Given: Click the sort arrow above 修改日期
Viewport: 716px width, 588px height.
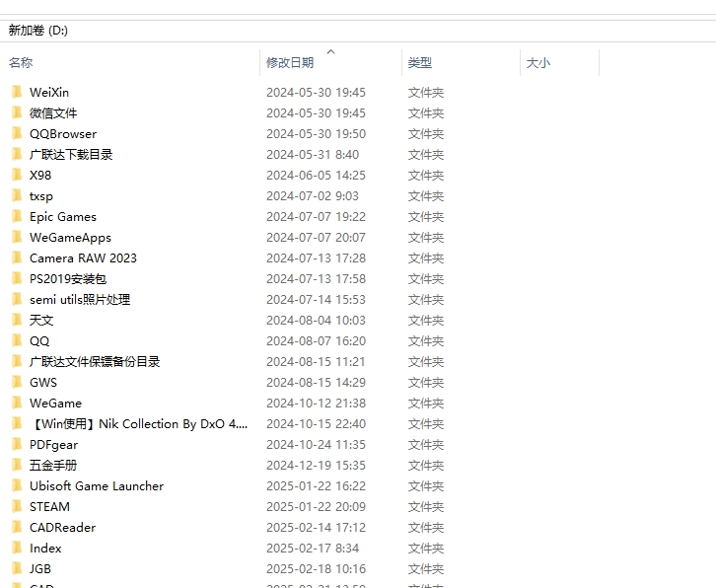Looking at the screenshot, I should point(331,51).
